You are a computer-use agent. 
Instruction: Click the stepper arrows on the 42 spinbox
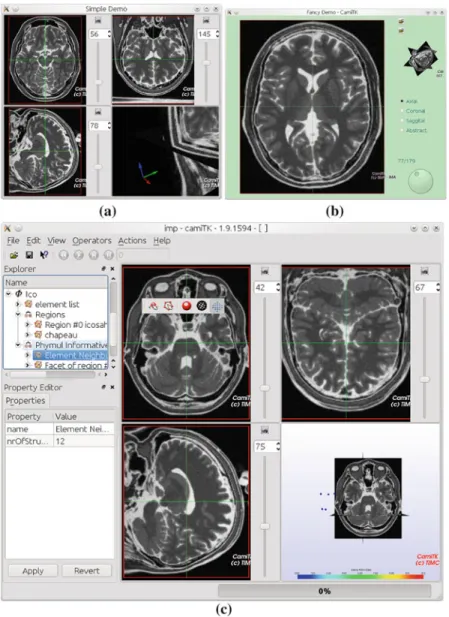(278, 287)
